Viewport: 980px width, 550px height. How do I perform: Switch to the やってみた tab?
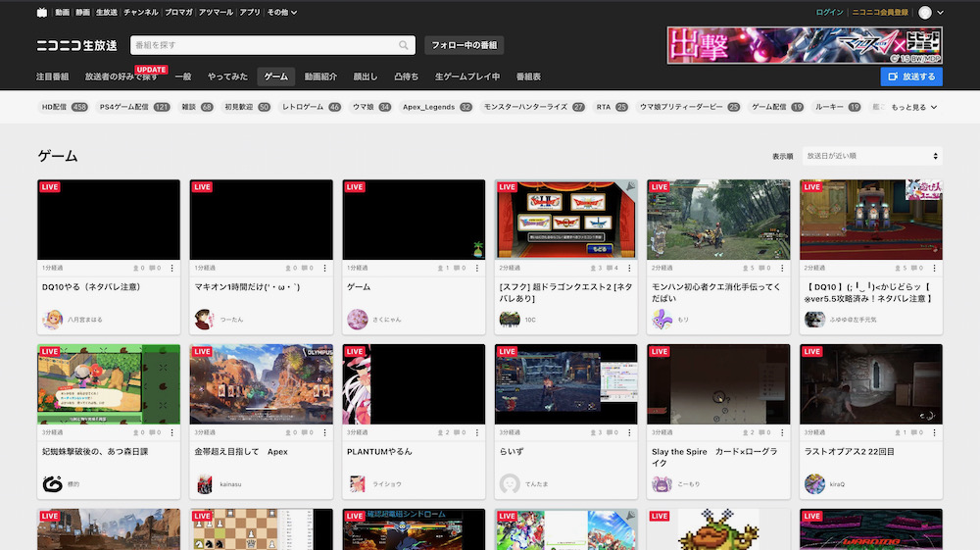click(x=227, y=76)
